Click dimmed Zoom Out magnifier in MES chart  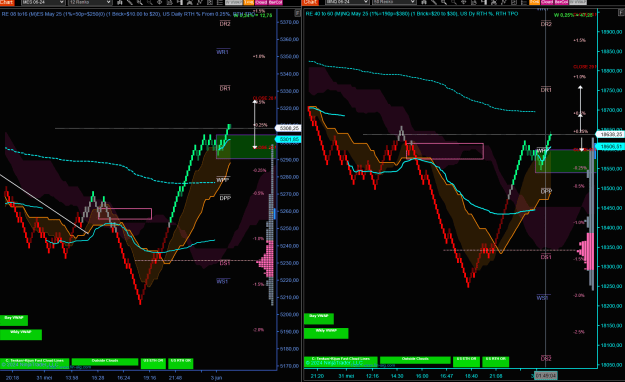(x=149, y=2)
